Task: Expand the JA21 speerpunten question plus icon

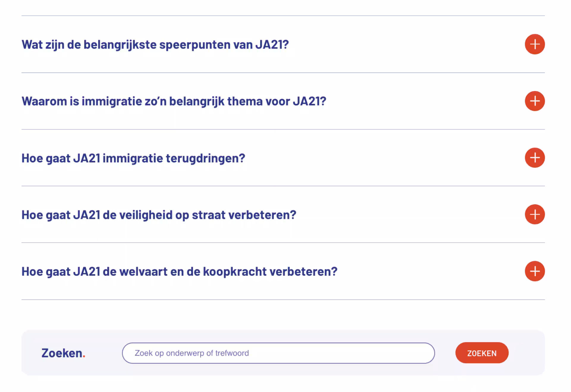Action: point(534,44)
